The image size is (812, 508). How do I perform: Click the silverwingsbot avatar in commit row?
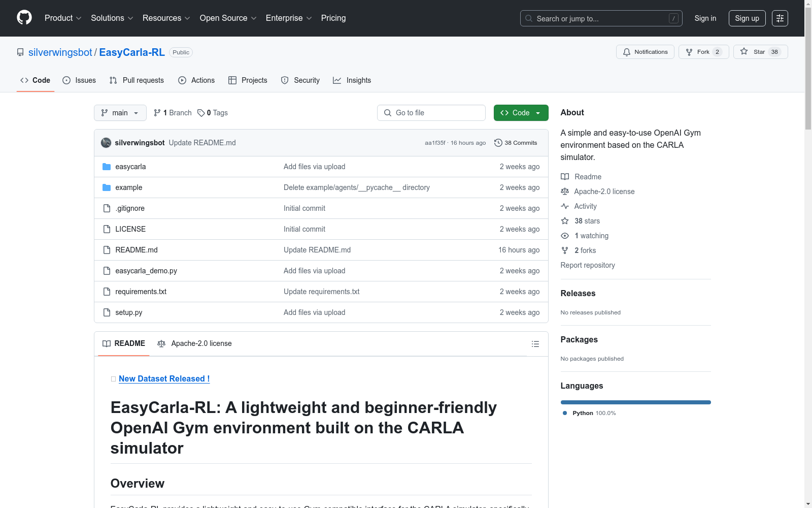(x=106, y=143)
